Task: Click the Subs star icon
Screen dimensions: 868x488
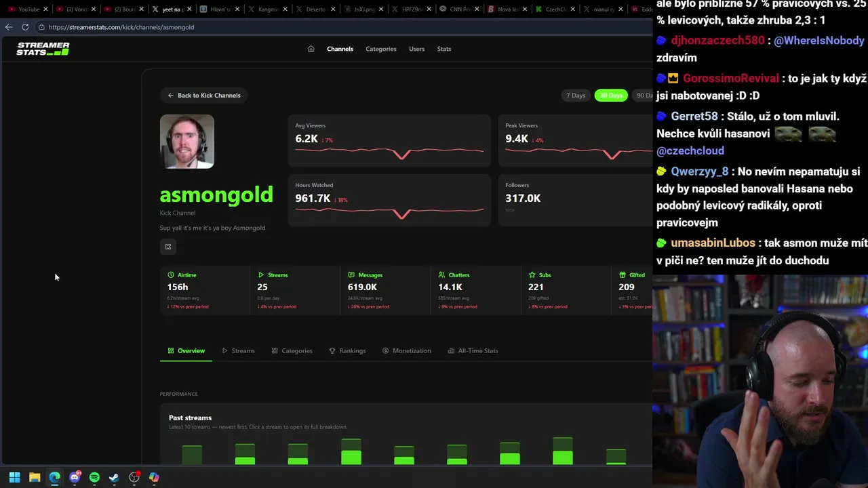Action: pyautogui.click(x=532, y=275)
